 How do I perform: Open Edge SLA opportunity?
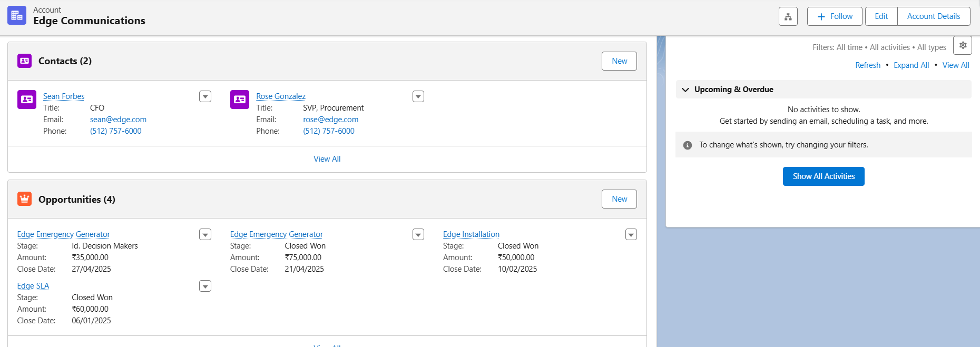pyautogui.click(x=33, y=286)
